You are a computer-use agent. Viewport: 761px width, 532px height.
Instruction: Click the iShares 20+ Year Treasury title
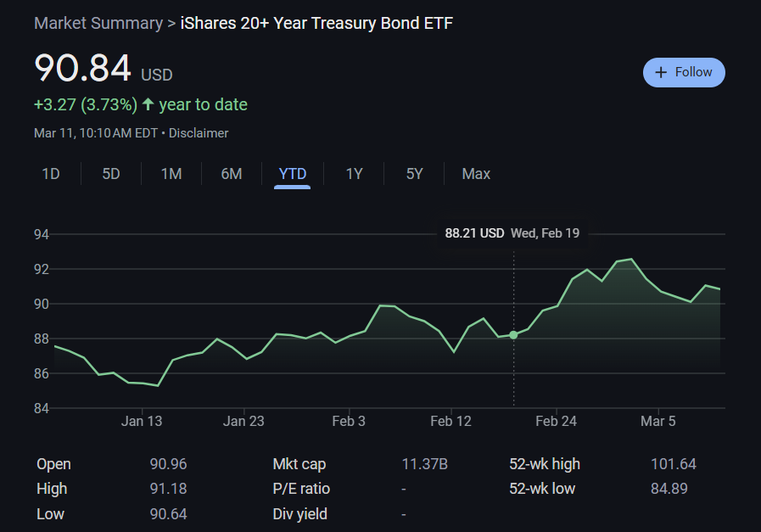(316, 23)
